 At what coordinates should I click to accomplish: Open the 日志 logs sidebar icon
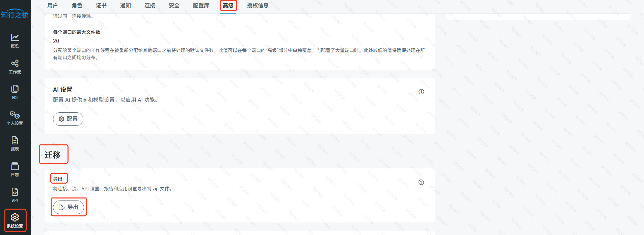(15, 169)
